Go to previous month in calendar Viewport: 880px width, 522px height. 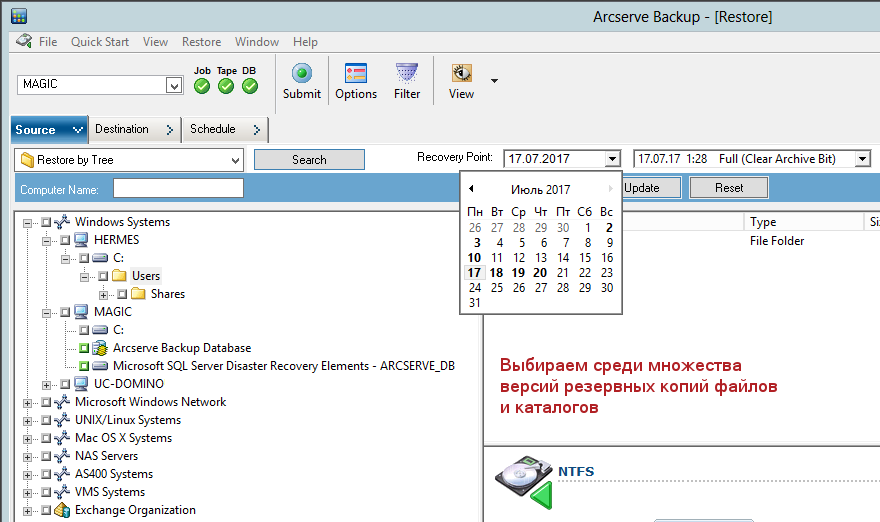[x=471, y=189]
